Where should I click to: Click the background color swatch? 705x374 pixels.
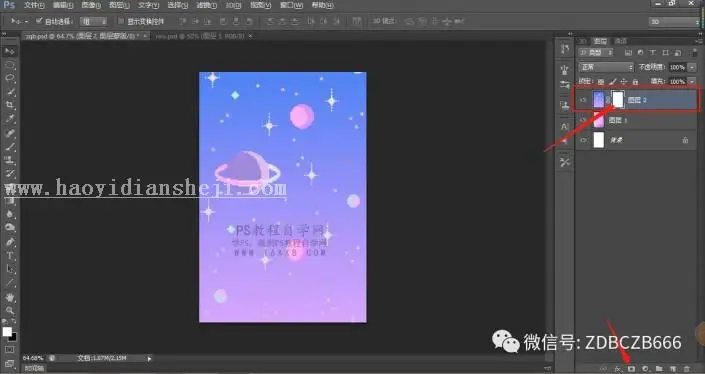point(13,337)
